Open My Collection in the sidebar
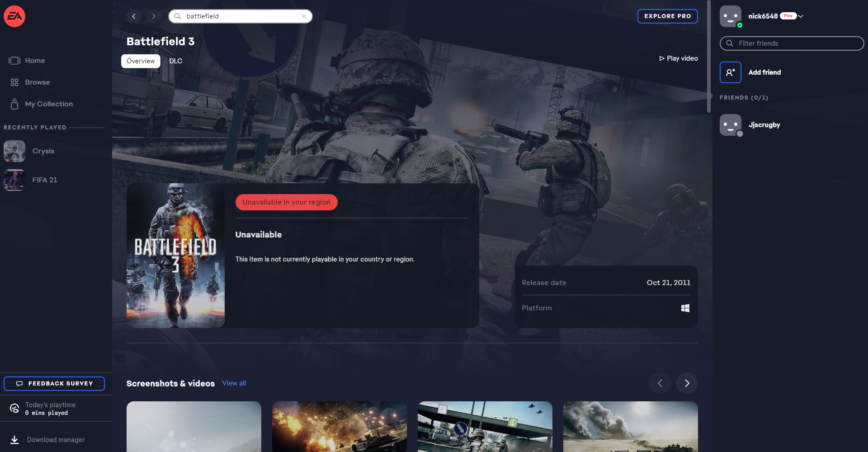Viewport: 868px width, 452px height. 48,104
